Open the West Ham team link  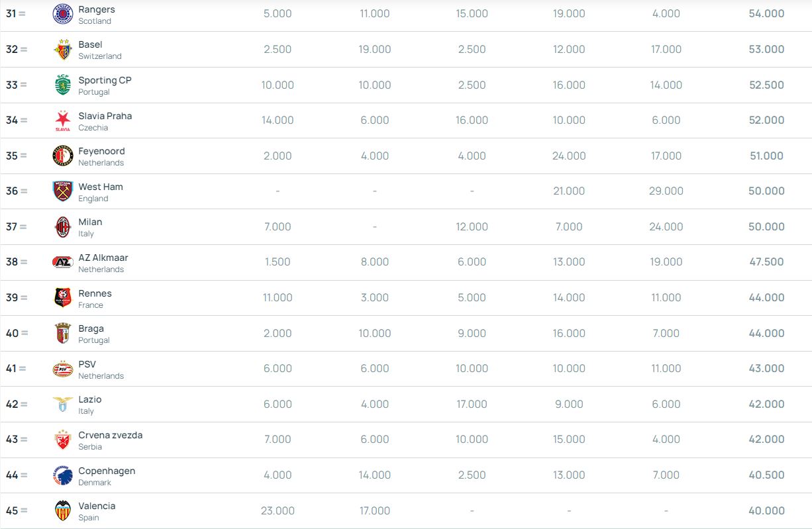click(x=101, y=187)
